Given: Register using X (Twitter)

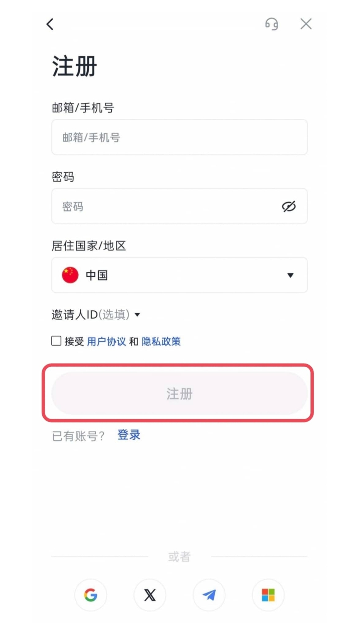Looking at the screenshot, I should point(150,595).
